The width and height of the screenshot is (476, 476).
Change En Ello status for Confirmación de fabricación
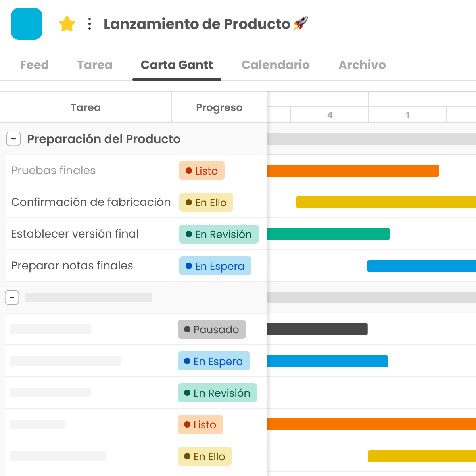click(x=206, y=202)
